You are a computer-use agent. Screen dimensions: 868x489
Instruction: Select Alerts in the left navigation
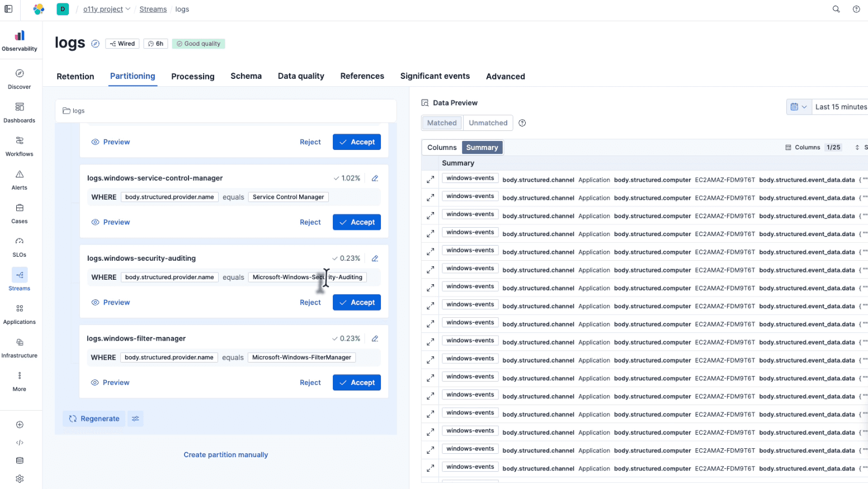pyautogui.click(x=19, y=179)
